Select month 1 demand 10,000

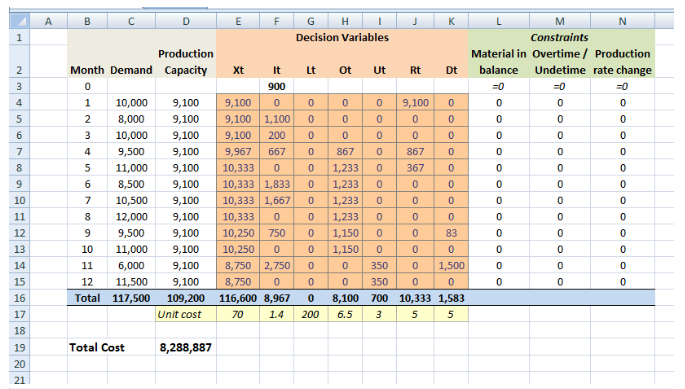[x=131, y=103]
